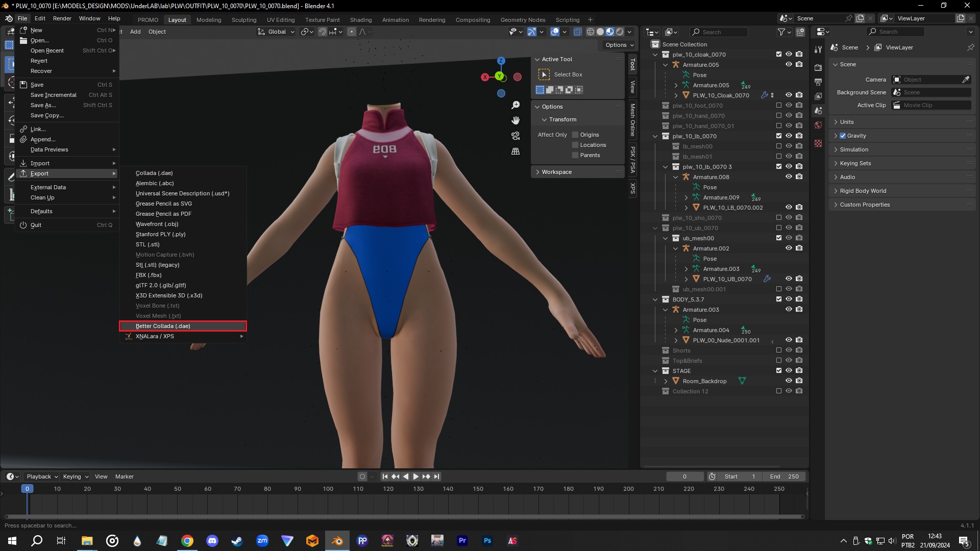Viewport: 980px width, 551px height.
Task: Switch to orthographic grid view icon
Action: coord(516,152)
